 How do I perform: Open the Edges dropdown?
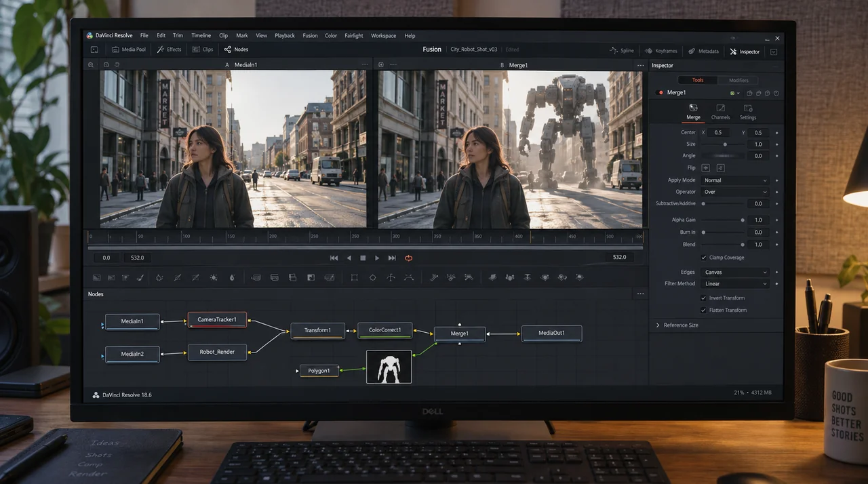(735, 272)
